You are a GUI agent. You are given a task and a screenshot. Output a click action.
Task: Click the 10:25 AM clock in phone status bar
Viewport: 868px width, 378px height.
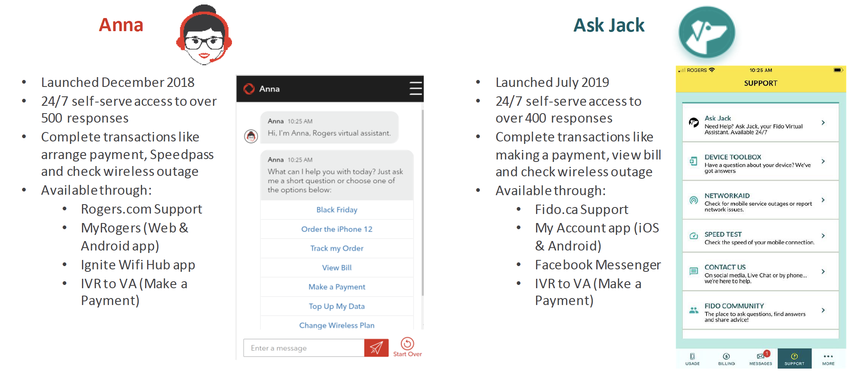(761, 70)
